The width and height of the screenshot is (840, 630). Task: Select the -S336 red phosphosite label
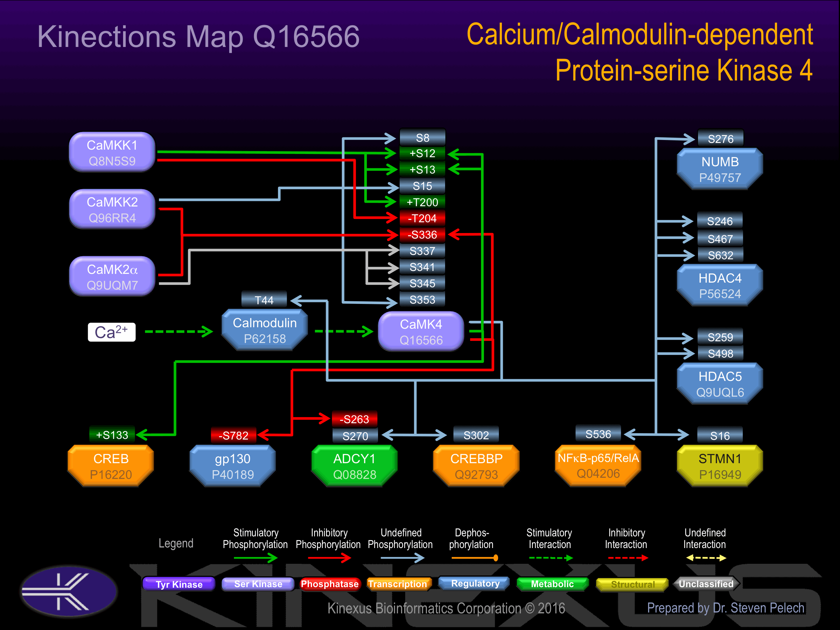422,235
